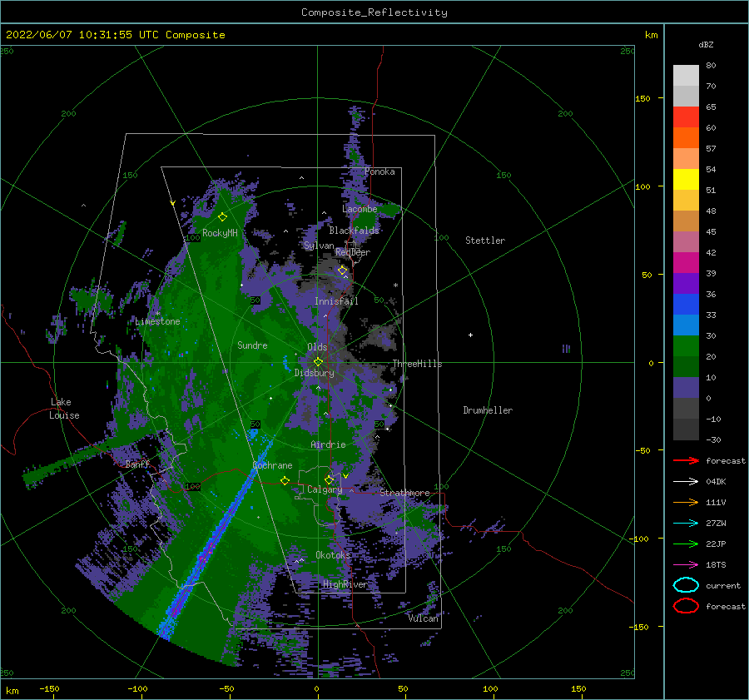Click the Olds city label
The image size is (749, 700).
[317, 347]
